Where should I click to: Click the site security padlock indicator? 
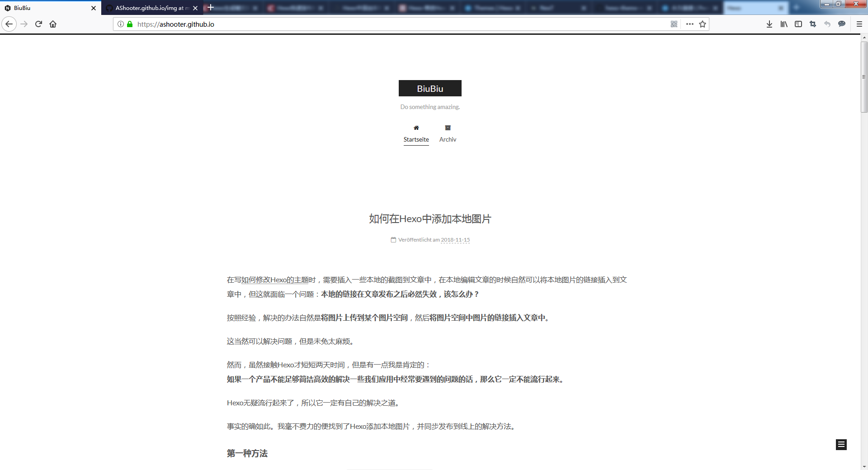[129, 24]
